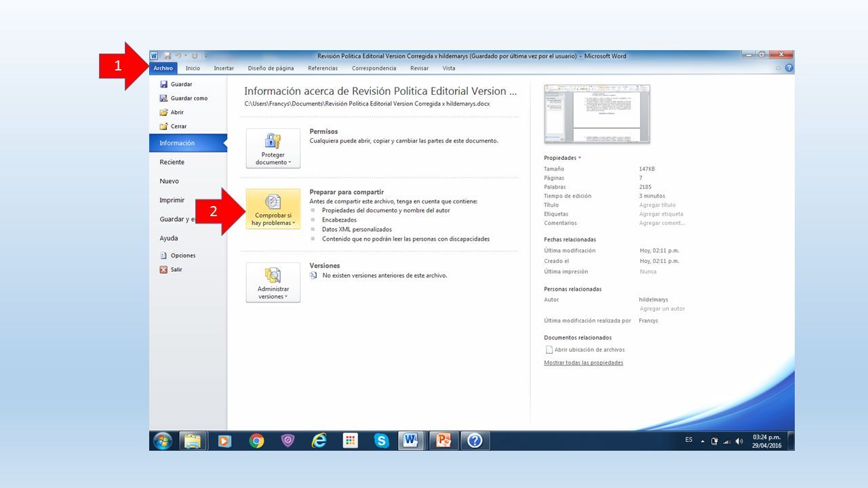Open the Administrar versiones dropdown
868x488 pixels.
click(x=273, y=283)
